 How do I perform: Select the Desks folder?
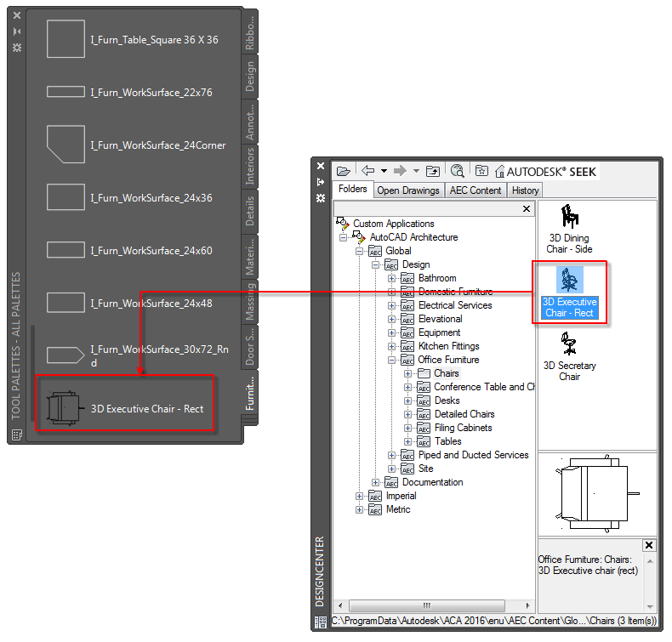tap(447, 401)
